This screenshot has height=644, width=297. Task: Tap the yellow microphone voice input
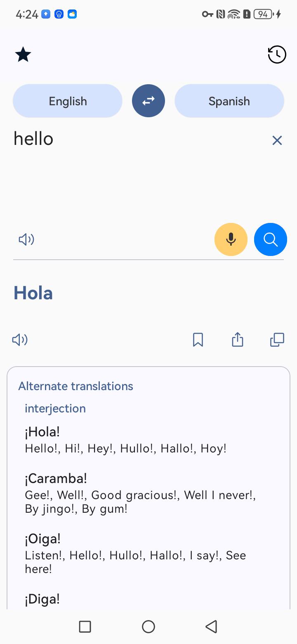click(231, 239)
